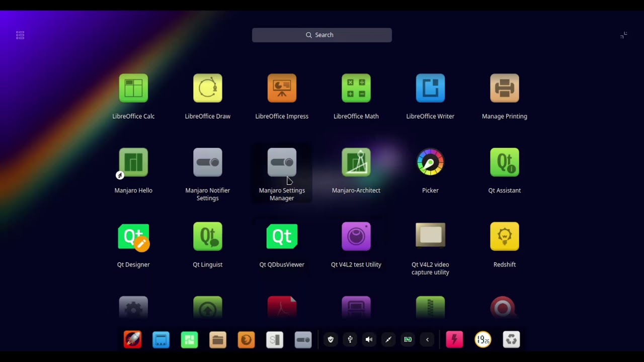Open the file manager from dock

click(x=218, y=339)
